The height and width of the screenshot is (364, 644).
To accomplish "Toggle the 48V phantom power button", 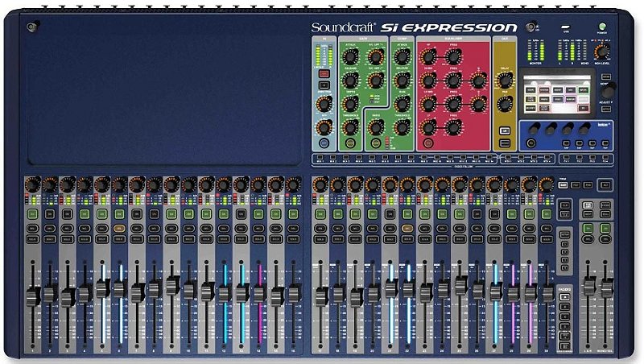I will (324, 74).
